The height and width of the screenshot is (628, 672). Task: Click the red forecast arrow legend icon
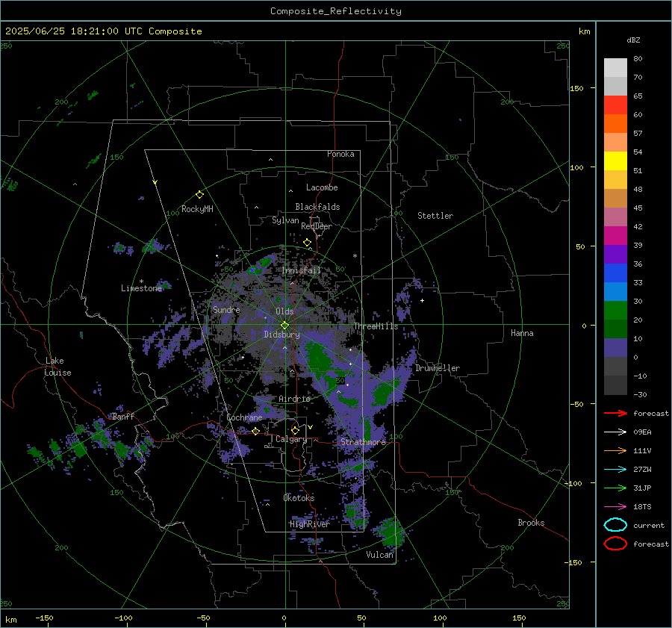[x=615, y=413]
